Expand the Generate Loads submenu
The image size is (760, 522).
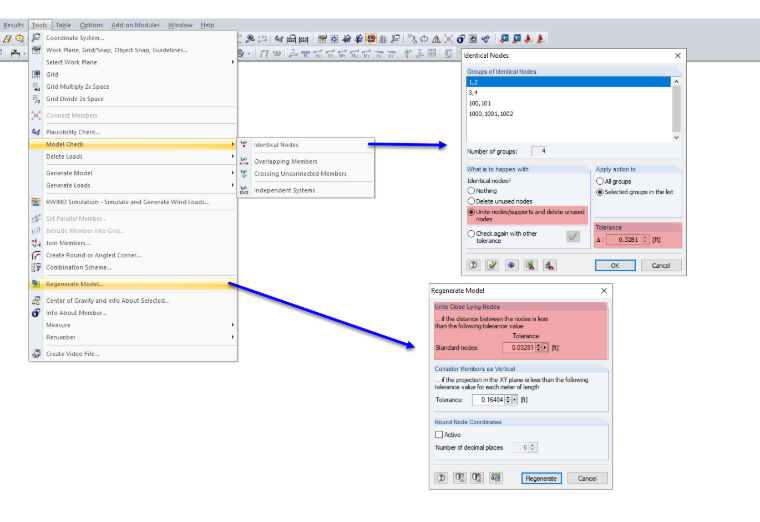point(133,185)
